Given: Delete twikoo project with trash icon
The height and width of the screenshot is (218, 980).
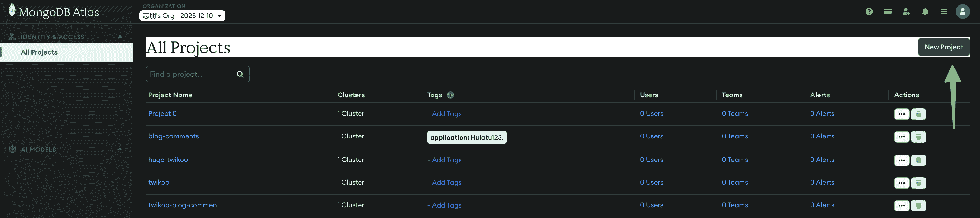Looking at the screenshot, I should coord(918,183).
